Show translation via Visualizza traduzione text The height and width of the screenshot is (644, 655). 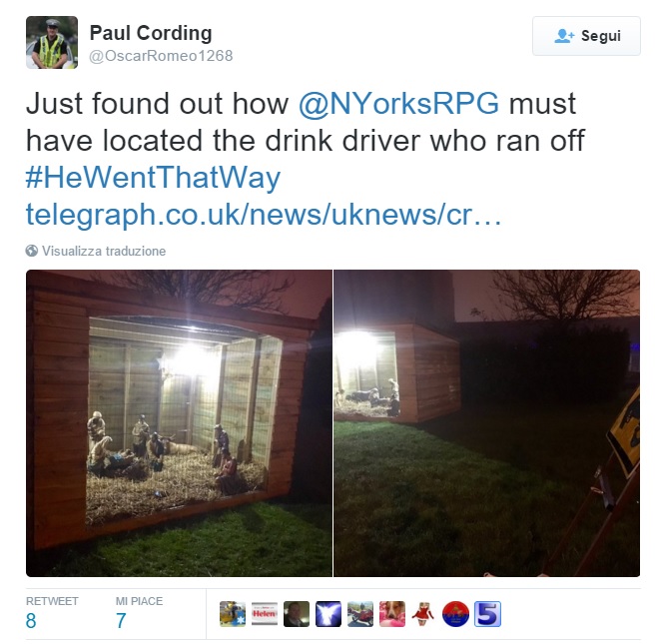[104, 251]
